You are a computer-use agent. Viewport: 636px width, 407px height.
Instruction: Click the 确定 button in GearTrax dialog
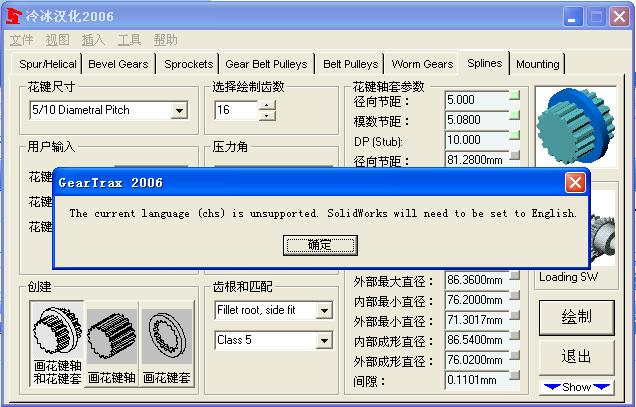point(320,245)
